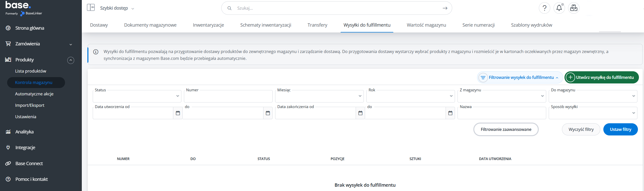Open the Status dropdown
The width and height of the screenshot is (644, 191).
pyautogui.click(x=137, y=96)
